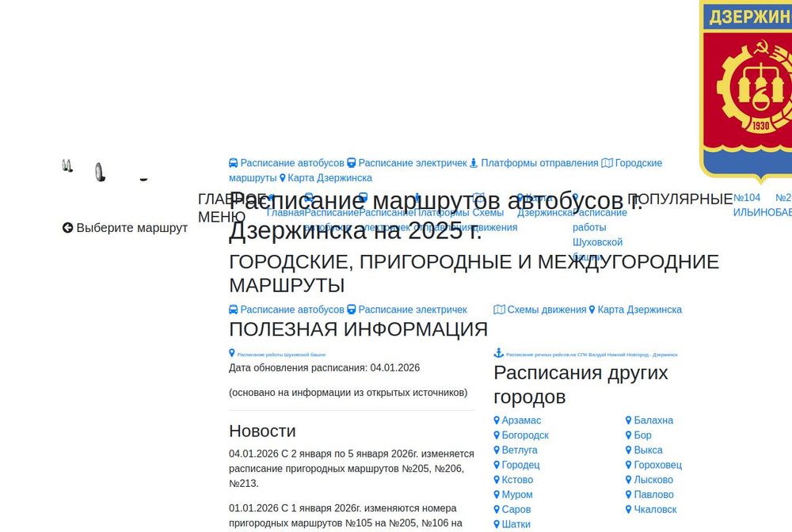Open Городские маршруты in the top navigation
The width and height of the screenshot is (792, 532).
pyautogui.click(x=638, y=163)
